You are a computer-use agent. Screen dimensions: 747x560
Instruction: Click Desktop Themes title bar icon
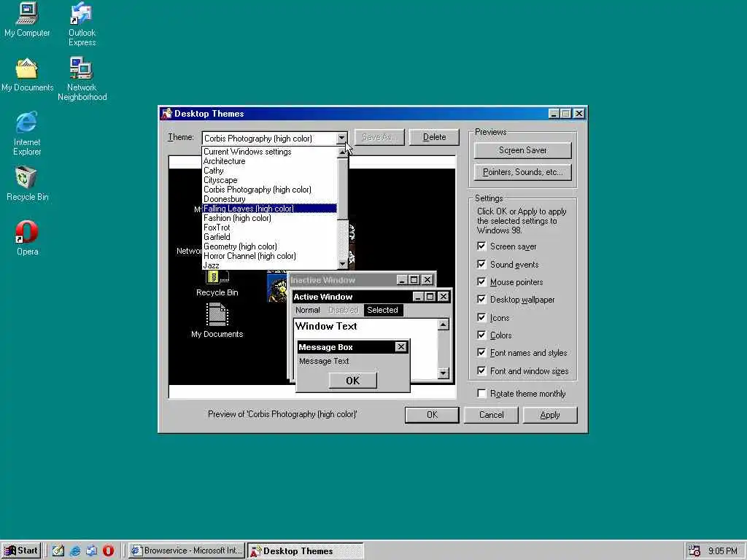coord(166,113)
